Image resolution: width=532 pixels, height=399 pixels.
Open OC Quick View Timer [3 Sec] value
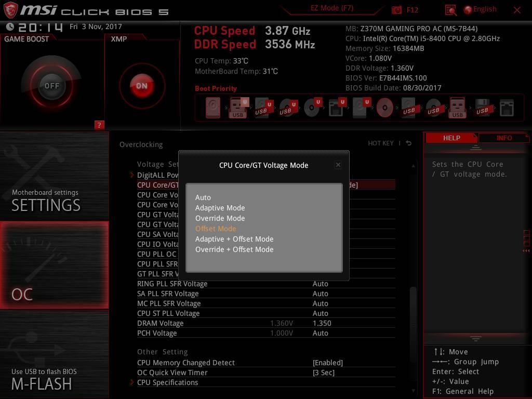point(323,373)
